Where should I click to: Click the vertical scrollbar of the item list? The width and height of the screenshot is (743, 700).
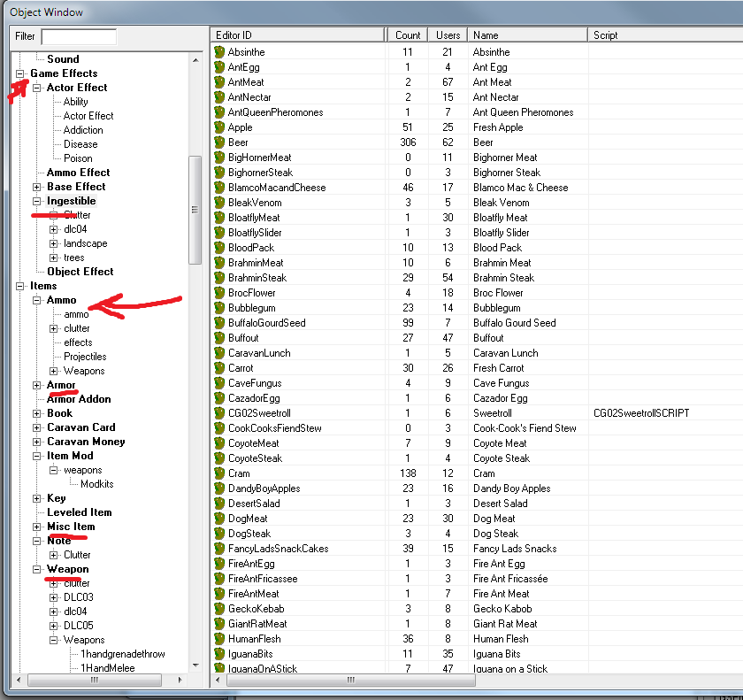coord(195,205)
